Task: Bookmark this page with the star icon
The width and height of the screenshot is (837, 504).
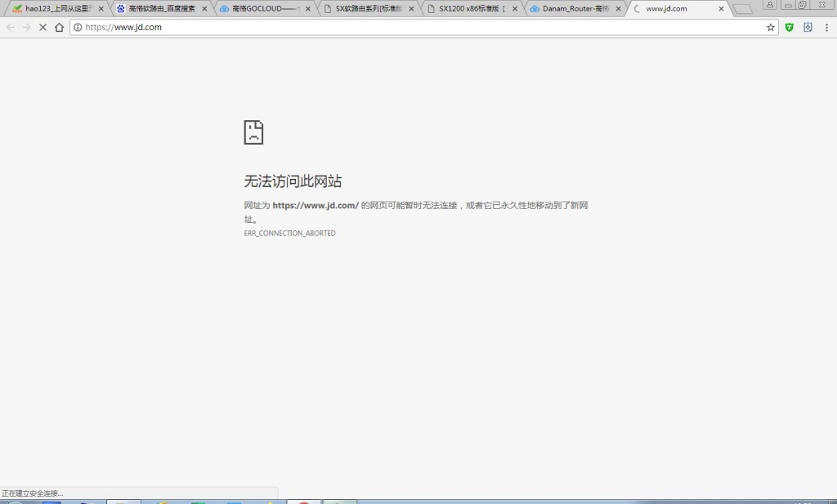Action: click(770, 27)
